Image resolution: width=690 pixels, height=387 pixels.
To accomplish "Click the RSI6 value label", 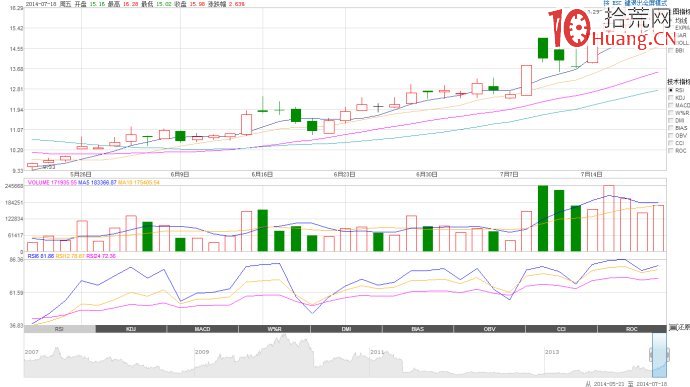I will click(40, 256).
